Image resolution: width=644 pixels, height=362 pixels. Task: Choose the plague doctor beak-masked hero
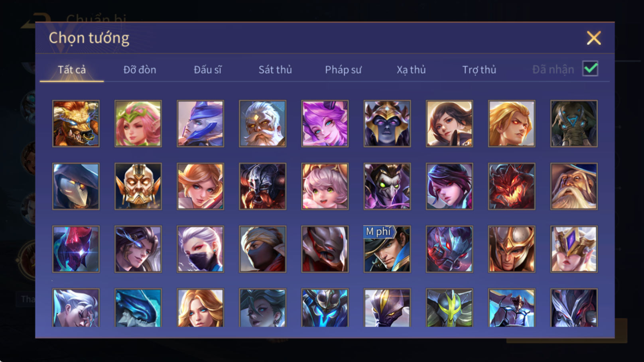pos(76,186)
